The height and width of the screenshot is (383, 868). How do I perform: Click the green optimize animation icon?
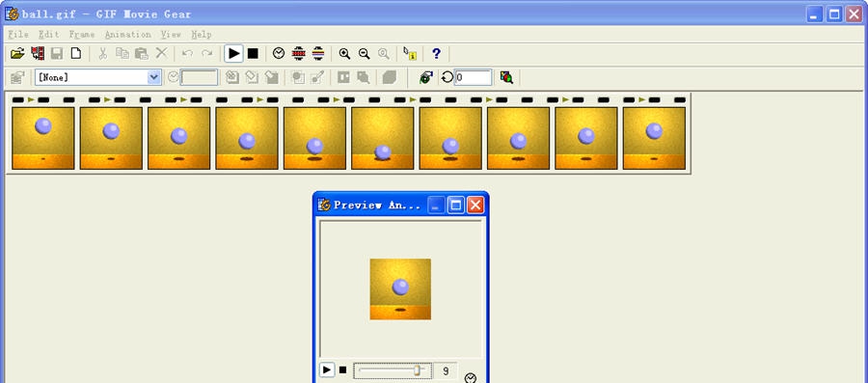click(425, 77)
